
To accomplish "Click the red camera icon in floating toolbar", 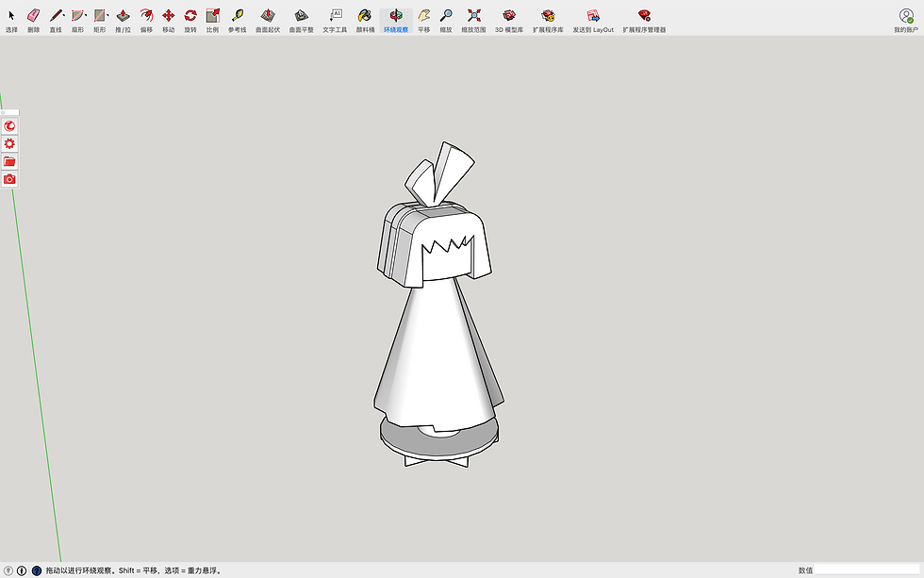I will click(x=9, y=179).
